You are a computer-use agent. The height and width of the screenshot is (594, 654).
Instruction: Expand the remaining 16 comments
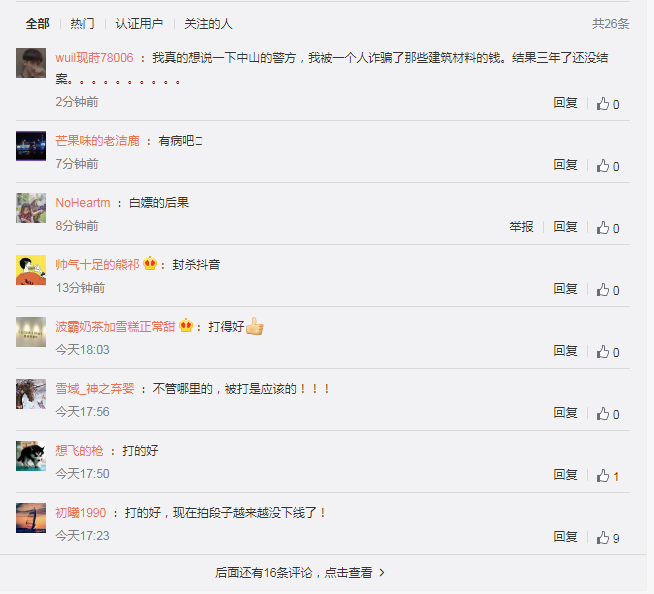coord(299,573)
